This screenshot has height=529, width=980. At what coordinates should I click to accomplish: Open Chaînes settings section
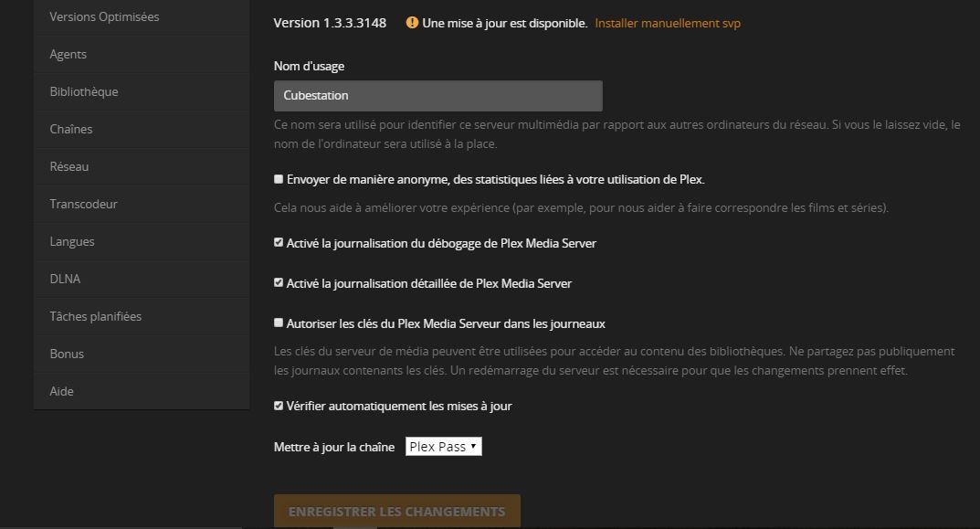click(x=71, y=129)
